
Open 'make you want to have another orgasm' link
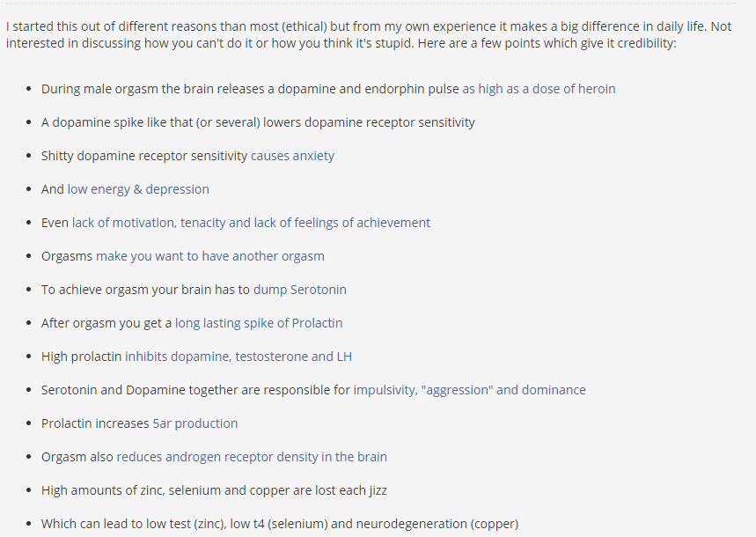click(x=210, y=256)
